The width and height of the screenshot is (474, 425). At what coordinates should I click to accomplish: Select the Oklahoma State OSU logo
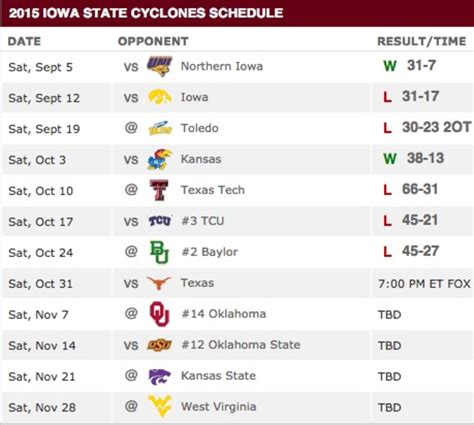tap(160, 345)
